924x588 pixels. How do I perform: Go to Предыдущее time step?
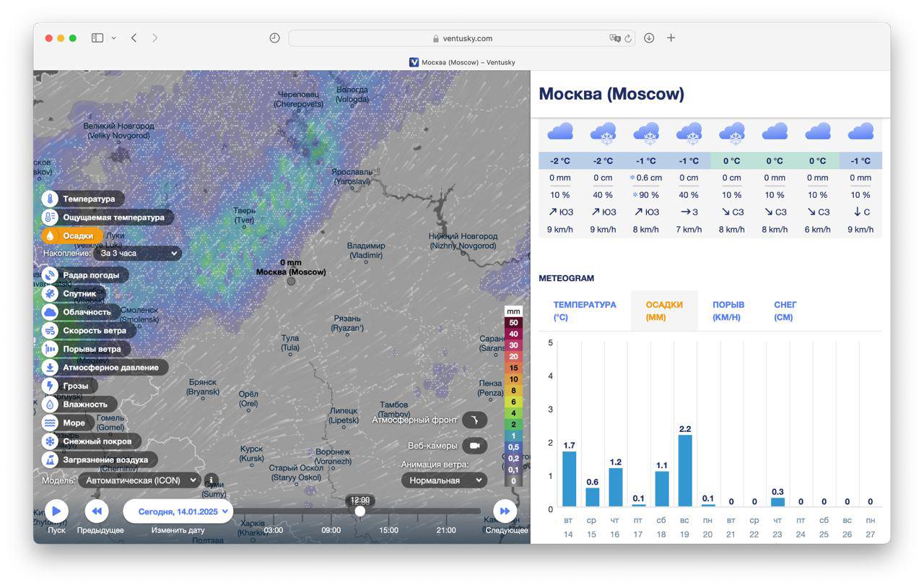97,511
